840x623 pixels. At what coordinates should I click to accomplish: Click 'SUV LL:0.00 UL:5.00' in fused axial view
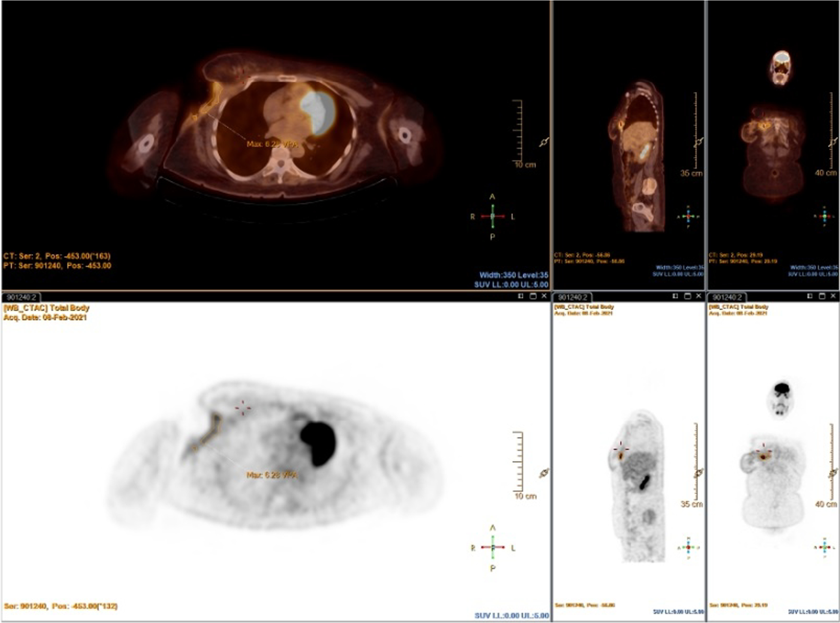[511, 285]
